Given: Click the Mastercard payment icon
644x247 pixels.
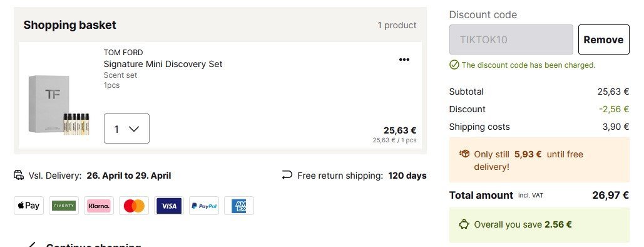Looking at the screenshot, I should (134, 206).
